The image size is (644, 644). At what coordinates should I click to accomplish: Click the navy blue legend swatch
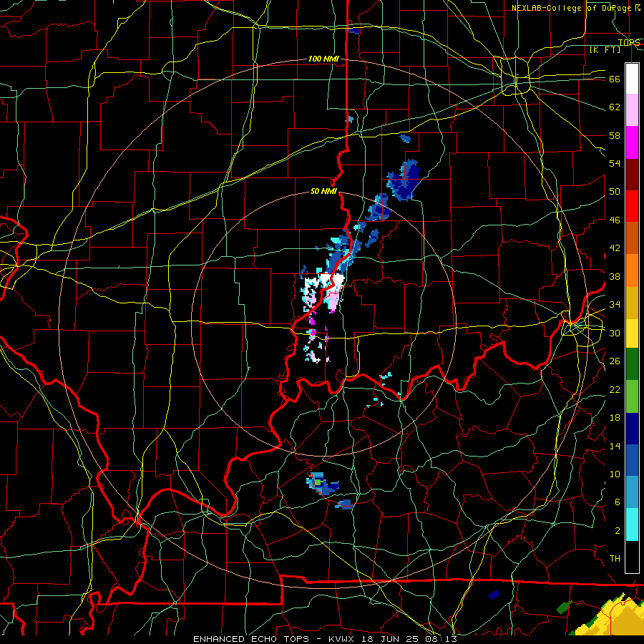632,429
